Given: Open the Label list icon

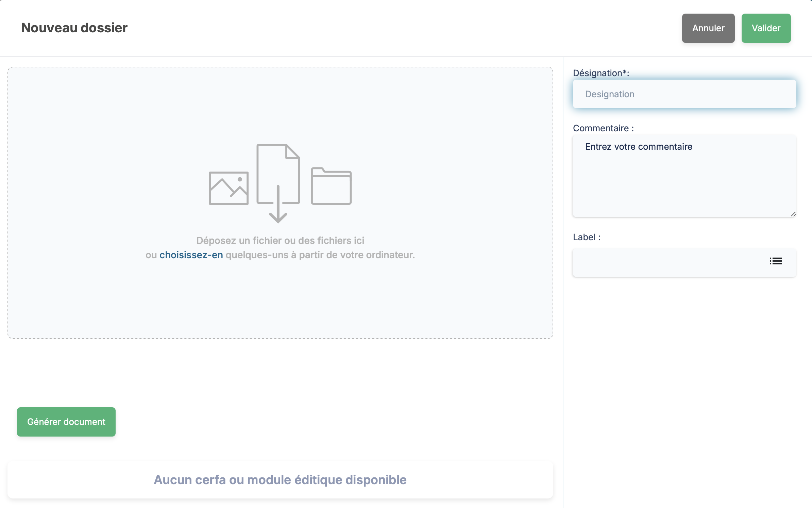Looking at the screenshot, I should coord(776,261).
